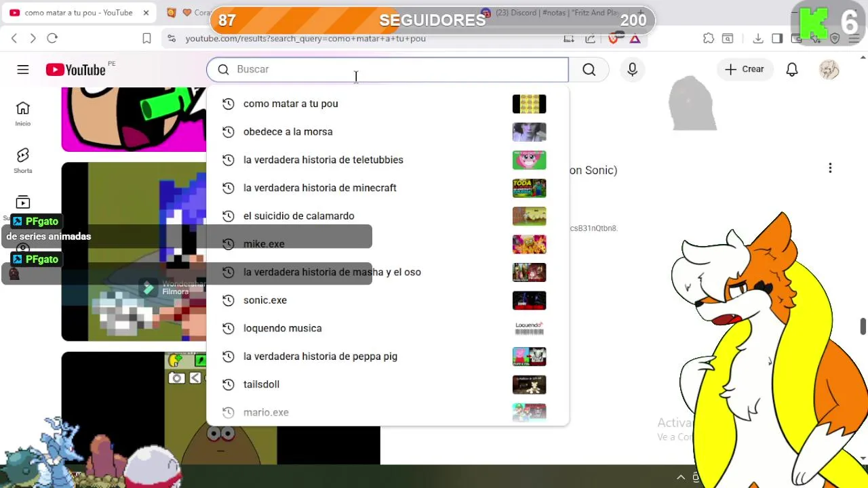Open the Pou video thumbnail
Viewport: 868px width, 488px height.
(x=220, y=408)
